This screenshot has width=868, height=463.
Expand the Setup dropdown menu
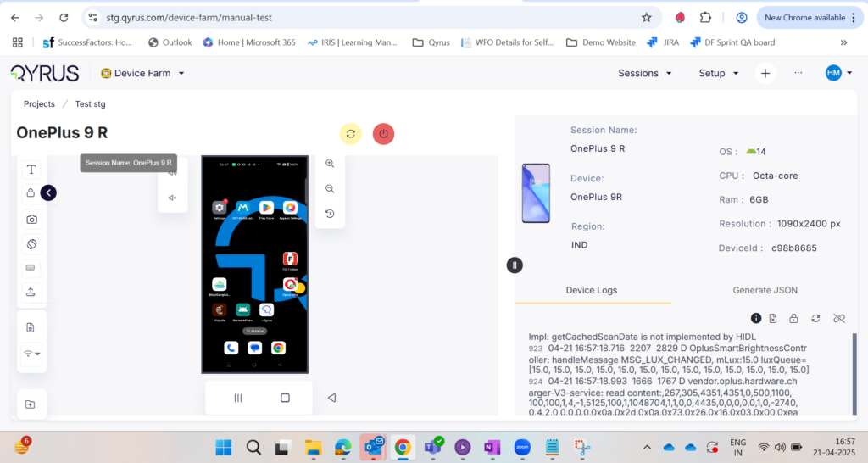pos(718,73)
